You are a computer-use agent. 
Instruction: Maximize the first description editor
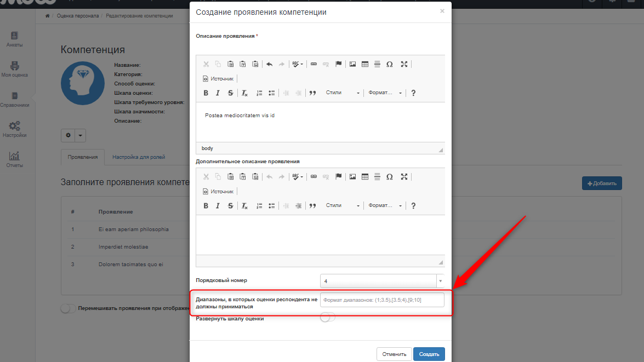tap(404, 64)
